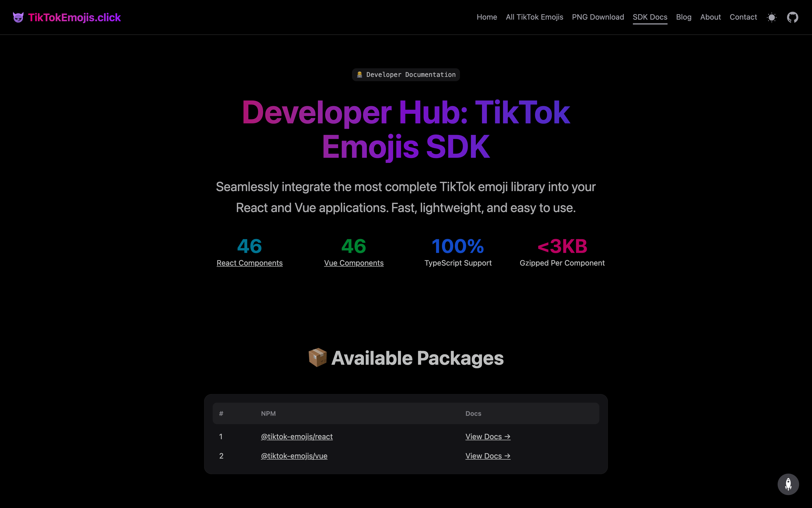Screen dimensions: 812x508
Task: Select the SDK Docs nav item
Action: tap(650, 17)
